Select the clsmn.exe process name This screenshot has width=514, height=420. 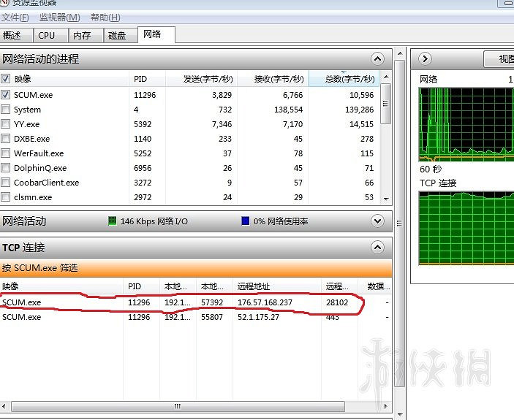[33, 197]
